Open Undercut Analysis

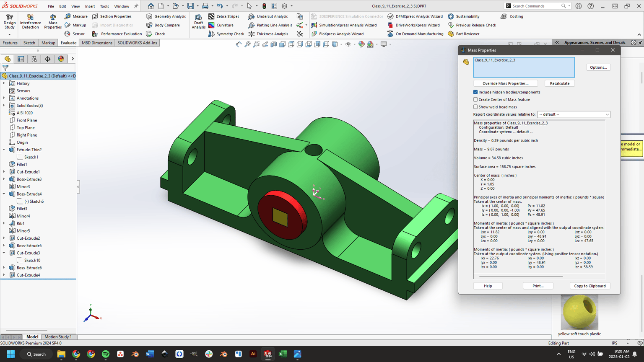[x=268, y=16]
